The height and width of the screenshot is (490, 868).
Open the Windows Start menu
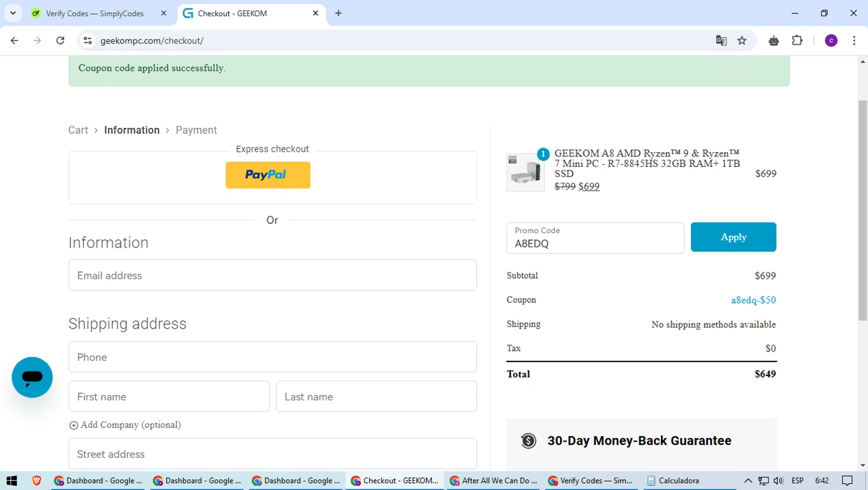[x=12, y=481]
